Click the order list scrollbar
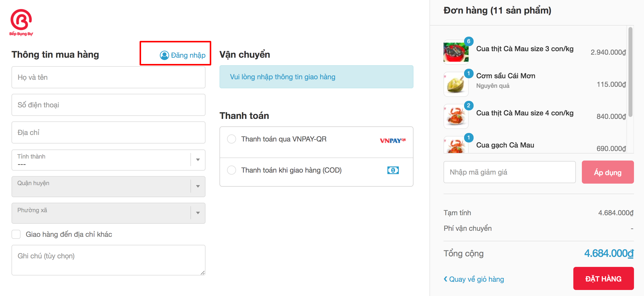 630,72
